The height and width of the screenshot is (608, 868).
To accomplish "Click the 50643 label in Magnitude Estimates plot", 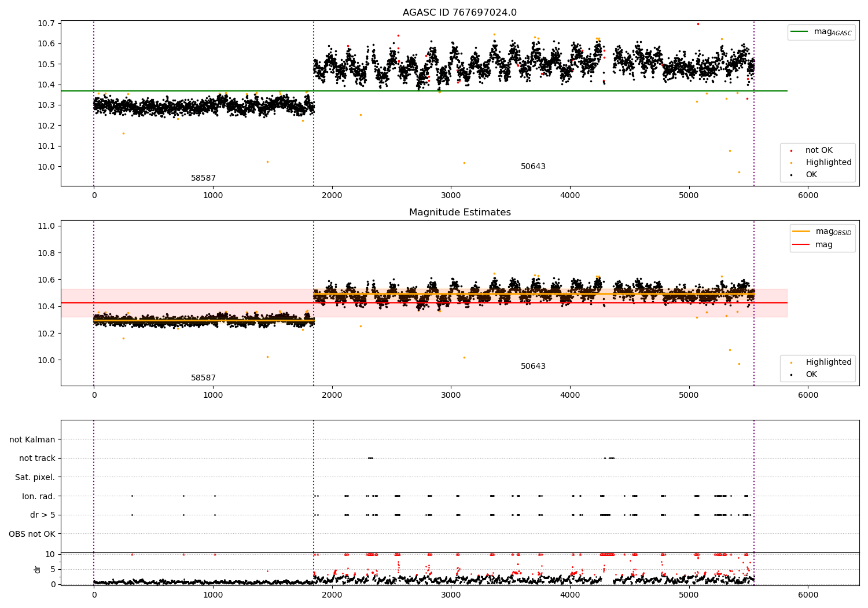I will (x=533, y=366).
